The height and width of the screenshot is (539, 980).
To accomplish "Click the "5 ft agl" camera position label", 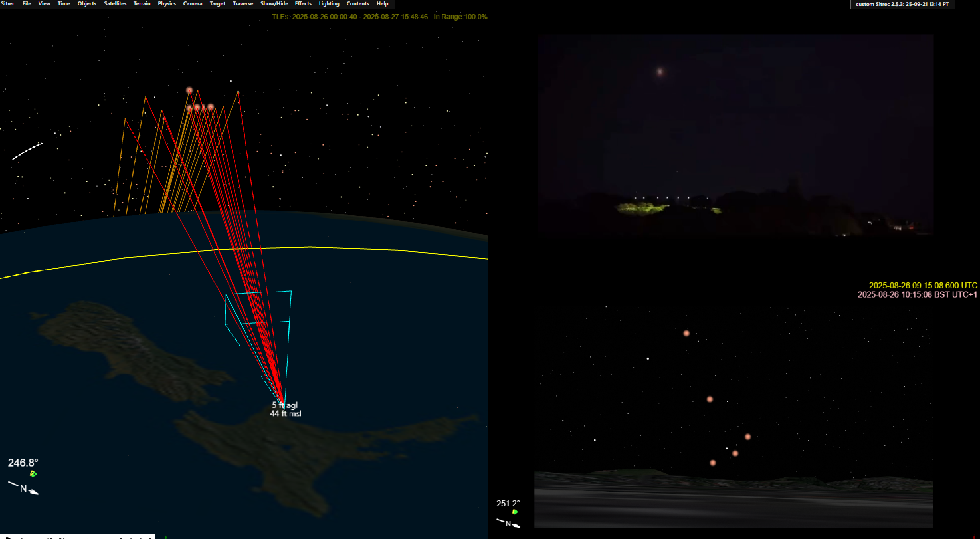I will (284, 405).
